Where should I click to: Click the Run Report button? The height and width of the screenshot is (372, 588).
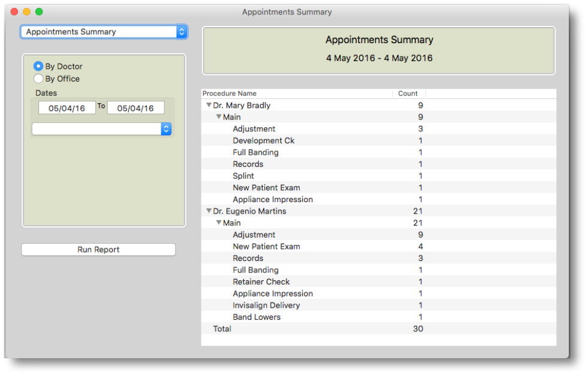click(x=98, y=250)
